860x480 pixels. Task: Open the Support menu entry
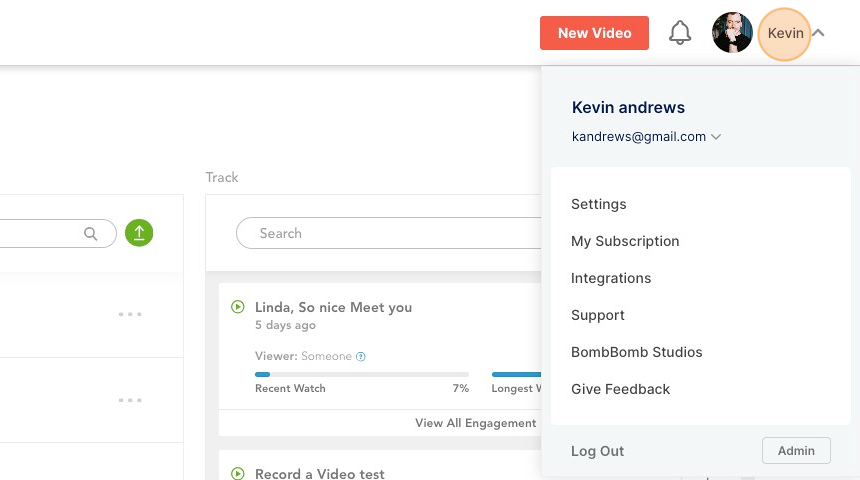597,315
